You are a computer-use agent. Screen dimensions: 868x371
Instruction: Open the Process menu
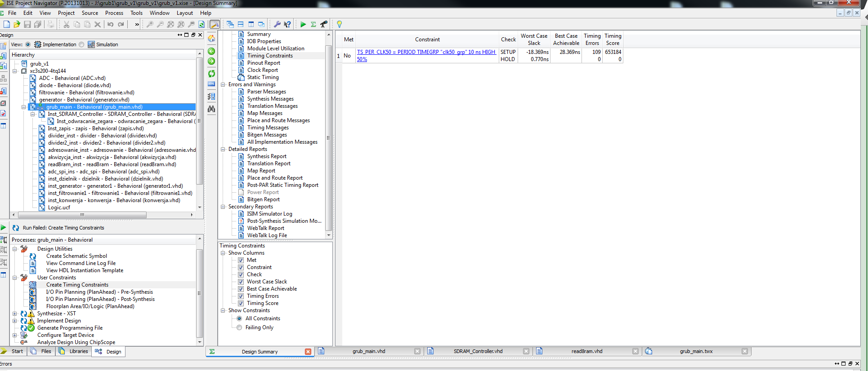[114, 13]
